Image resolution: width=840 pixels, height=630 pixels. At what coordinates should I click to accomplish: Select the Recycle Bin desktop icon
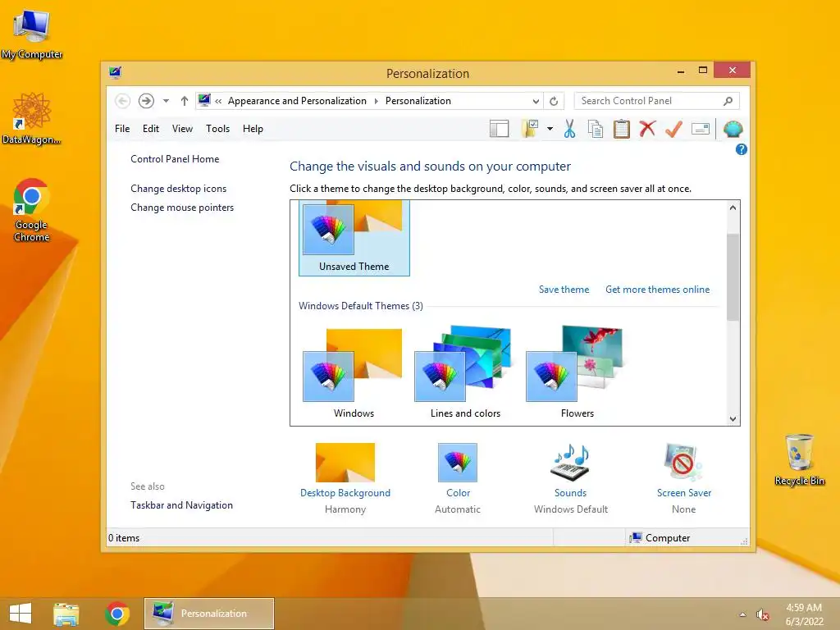tap(799, 460)
